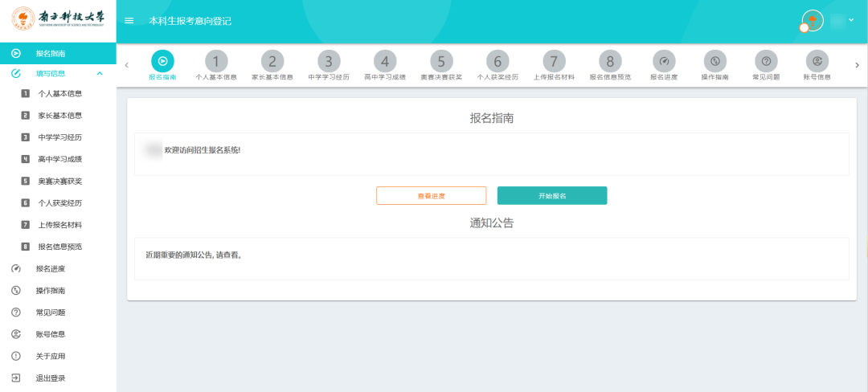The height and width of the screenshot is (392, 868).
Task: Select the 报名指南 step circle icon
Action: (x=162, y=61)
